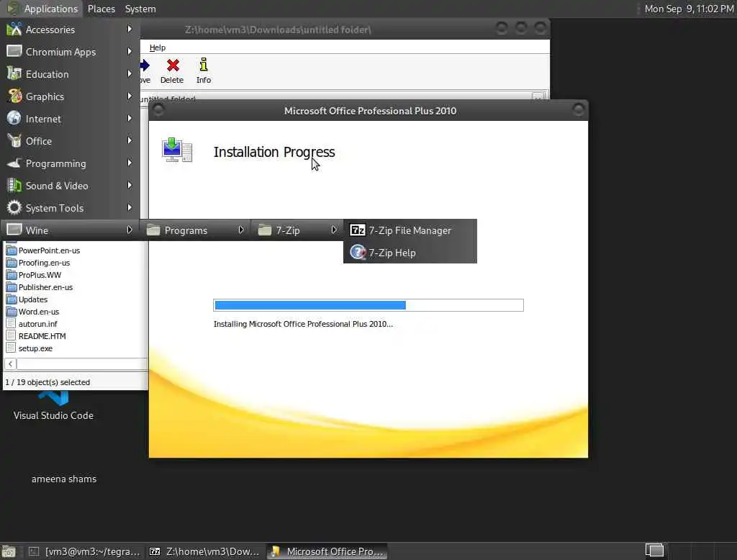Image resolution: width=737 pixels, height=560 pixels.
Task: Open the Education menu category
Action: coord(70,74)
